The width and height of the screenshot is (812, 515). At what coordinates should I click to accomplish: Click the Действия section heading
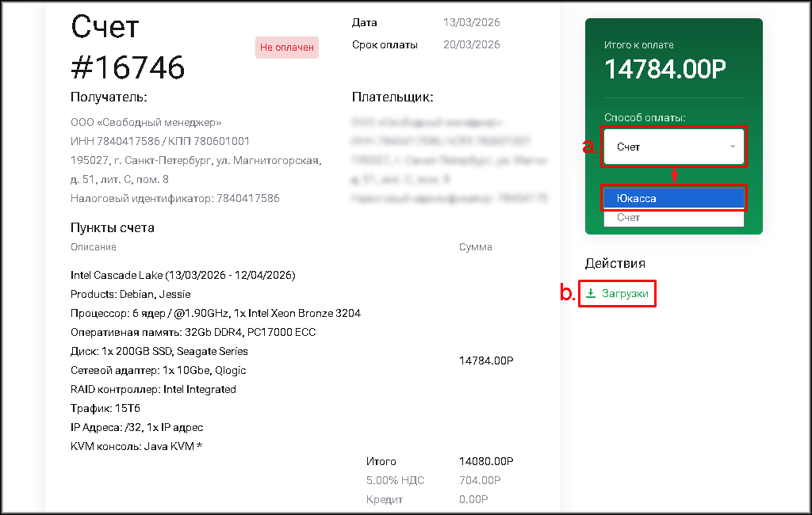[615, 263]
